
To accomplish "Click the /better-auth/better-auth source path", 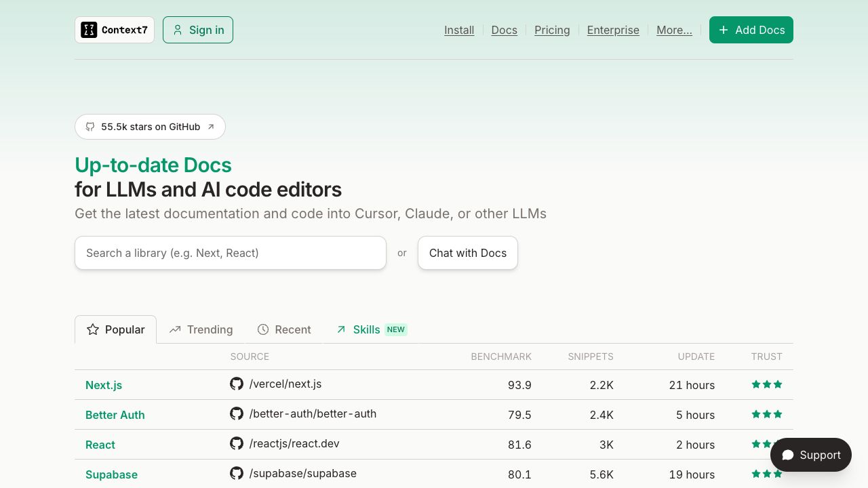I will click(x=313, y=413).
